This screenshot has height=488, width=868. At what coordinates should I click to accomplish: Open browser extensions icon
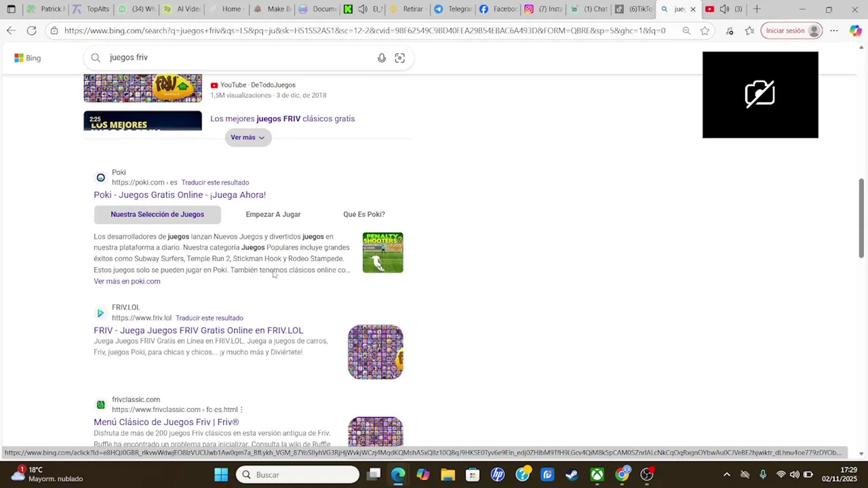pyautogui.click(x=730, y=30)
